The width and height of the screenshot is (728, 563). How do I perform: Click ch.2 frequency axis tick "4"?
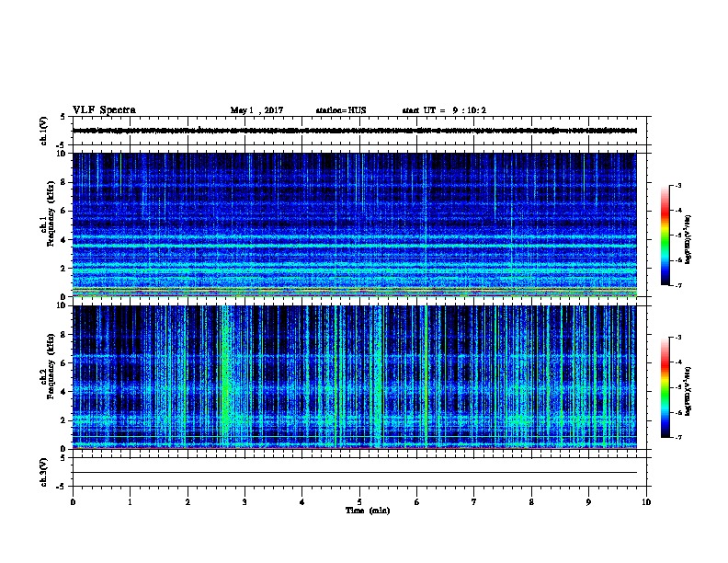(63, 392)
